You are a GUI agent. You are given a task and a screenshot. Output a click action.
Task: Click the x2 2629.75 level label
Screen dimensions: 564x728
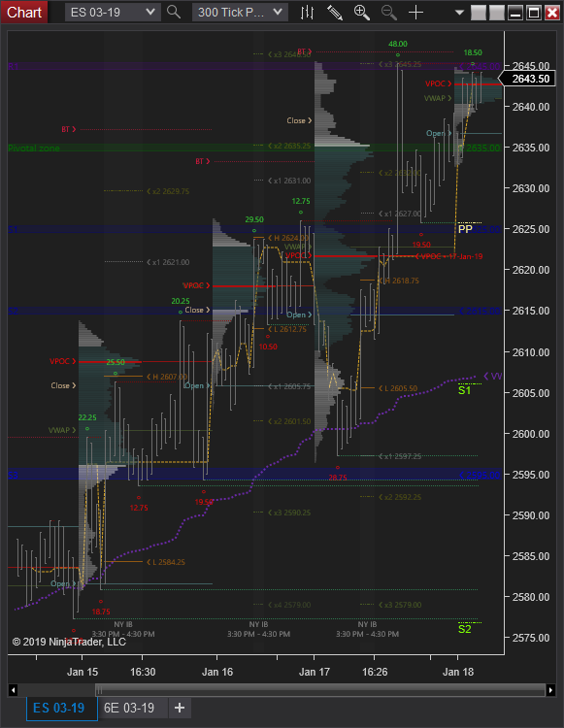coord(168,191)
